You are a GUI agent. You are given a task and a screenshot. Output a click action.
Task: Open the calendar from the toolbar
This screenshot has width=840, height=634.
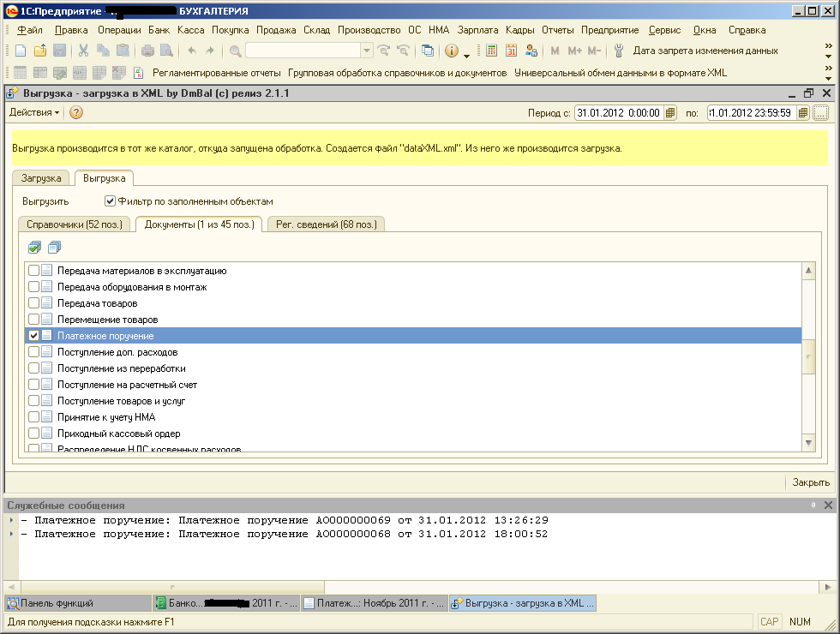click(x=511, y=51)
